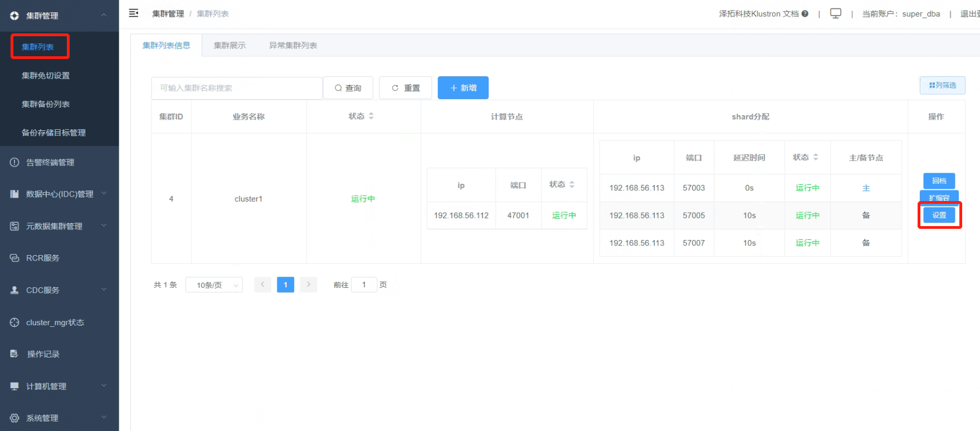Switch to the 集群展示 tab
980x431 pixels.
point(230,45)
